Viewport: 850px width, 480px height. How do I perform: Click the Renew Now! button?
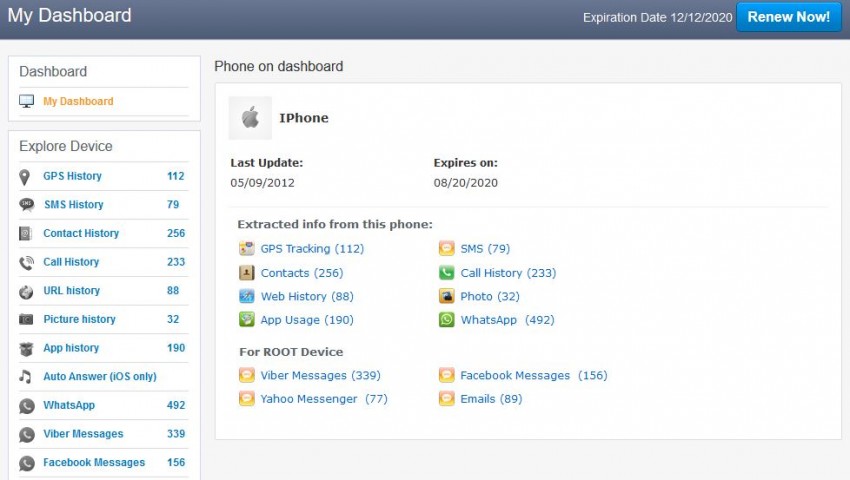click(x=788, y=17)
